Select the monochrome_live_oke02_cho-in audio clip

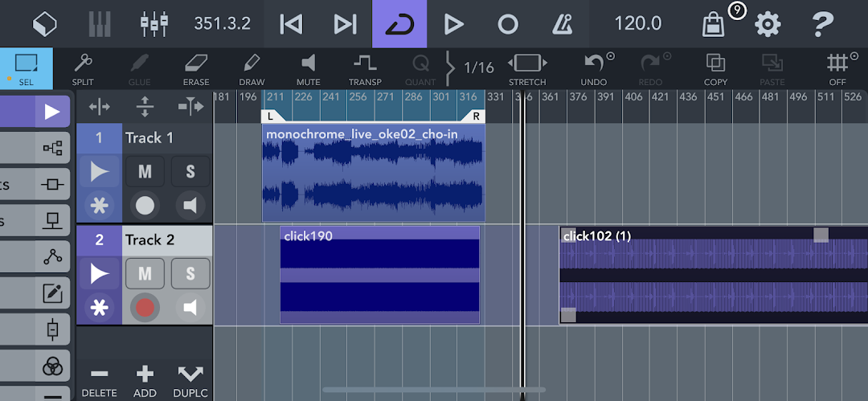click(x=373, y=173)
